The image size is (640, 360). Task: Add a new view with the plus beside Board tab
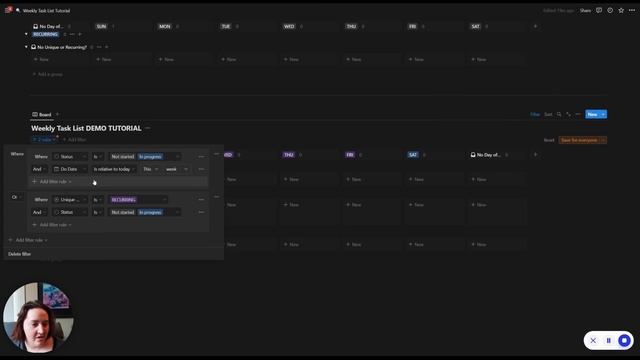coord(57,114)
